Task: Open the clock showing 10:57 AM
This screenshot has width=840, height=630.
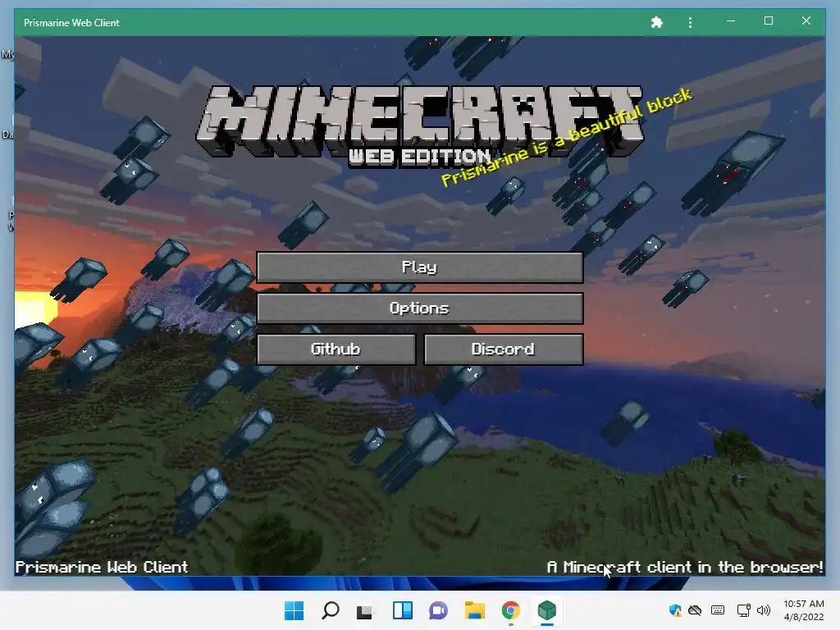Action: pyautogui.click(x=804, y=610)
